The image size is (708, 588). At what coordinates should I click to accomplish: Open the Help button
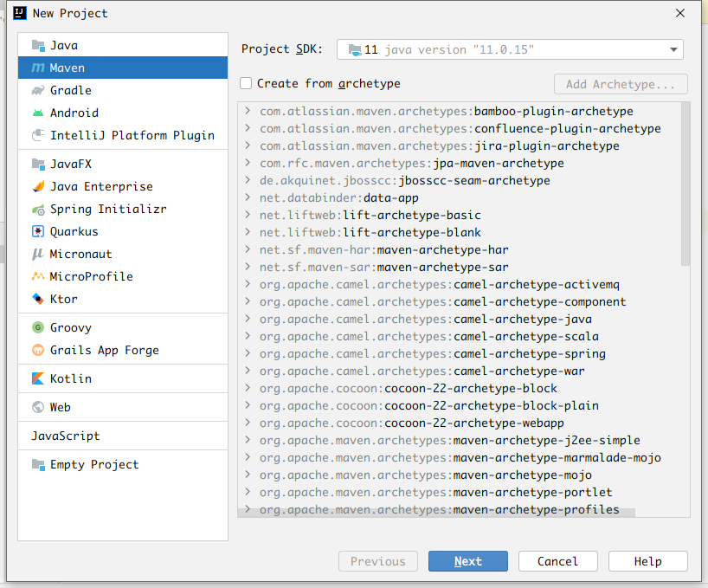tap(647, 561)
